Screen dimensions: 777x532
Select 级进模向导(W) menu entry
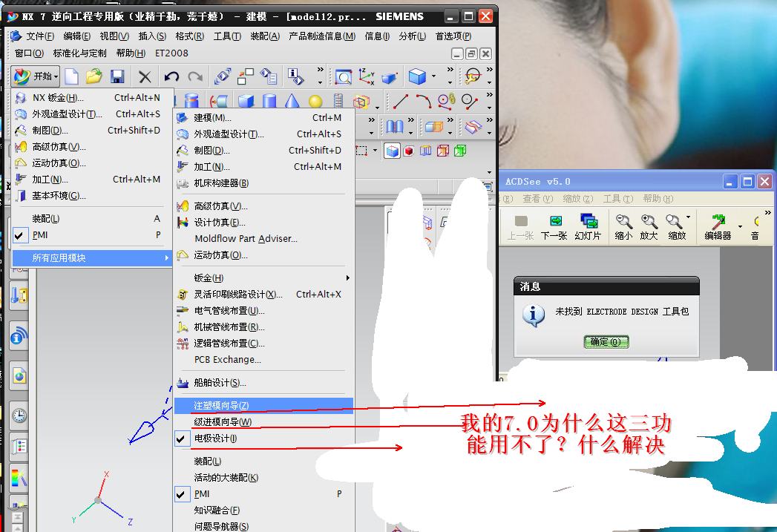(x=263, y=422)
